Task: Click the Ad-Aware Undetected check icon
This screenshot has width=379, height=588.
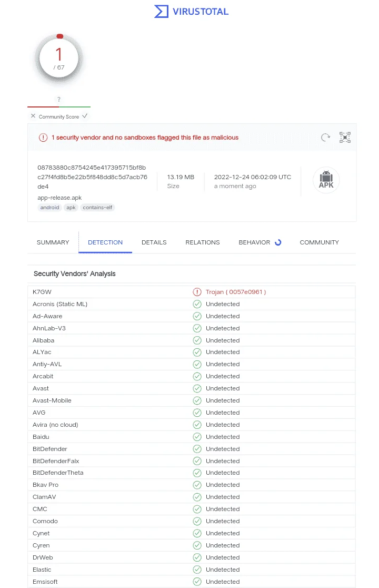Action: point(197,316)
